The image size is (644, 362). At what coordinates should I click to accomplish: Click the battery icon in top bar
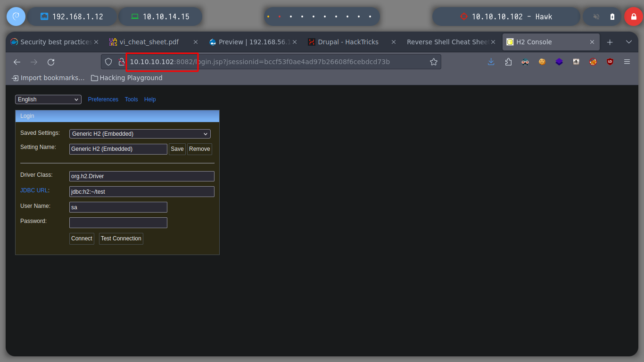[x=612, y=16]
